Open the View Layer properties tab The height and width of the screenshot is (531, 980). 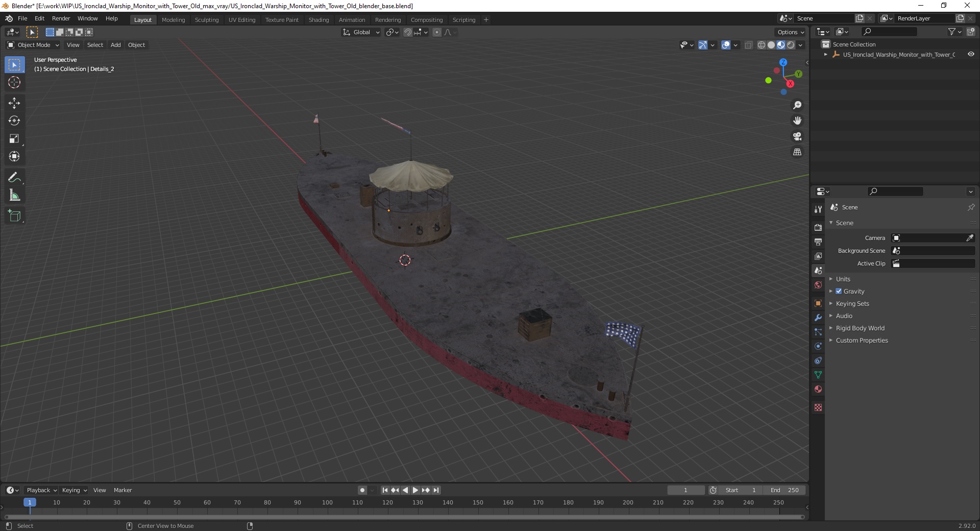818,256
